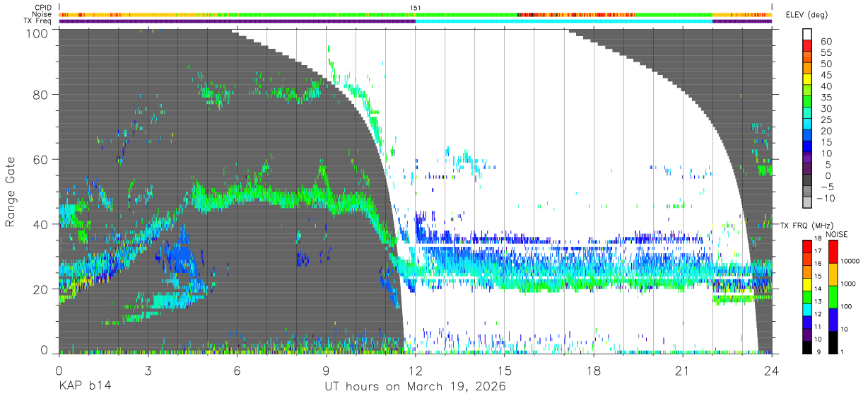868x401 pixels.
Task: Click the 'TX FRQ (MHz)' legend title
Action: (x=807, y=225)
